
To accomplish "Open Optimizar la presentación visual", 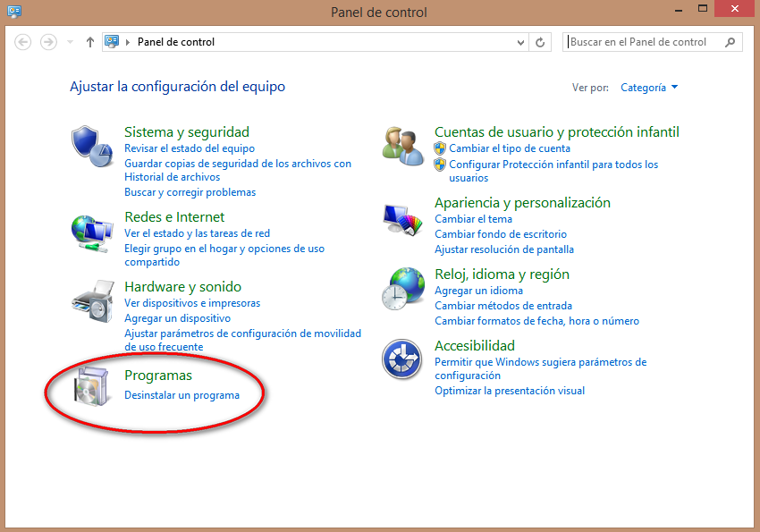I will tap(510, 391).
